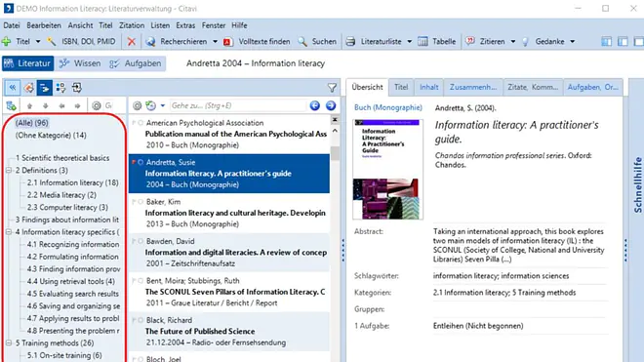Click the reference list vertical scrollbar thumb
Image resolution: width=644 pixels, height=362 pixels.
pos(335,153)
